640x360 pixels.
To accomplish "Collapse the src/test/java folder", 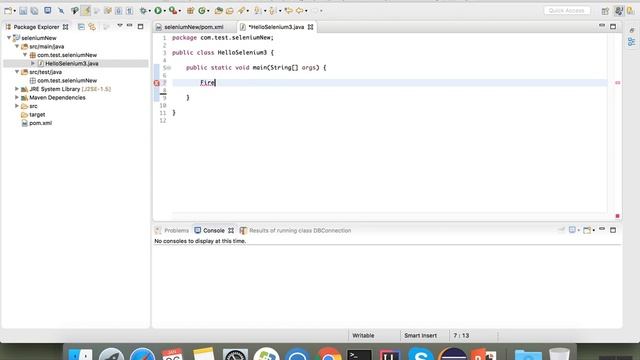I will [17, 72].
